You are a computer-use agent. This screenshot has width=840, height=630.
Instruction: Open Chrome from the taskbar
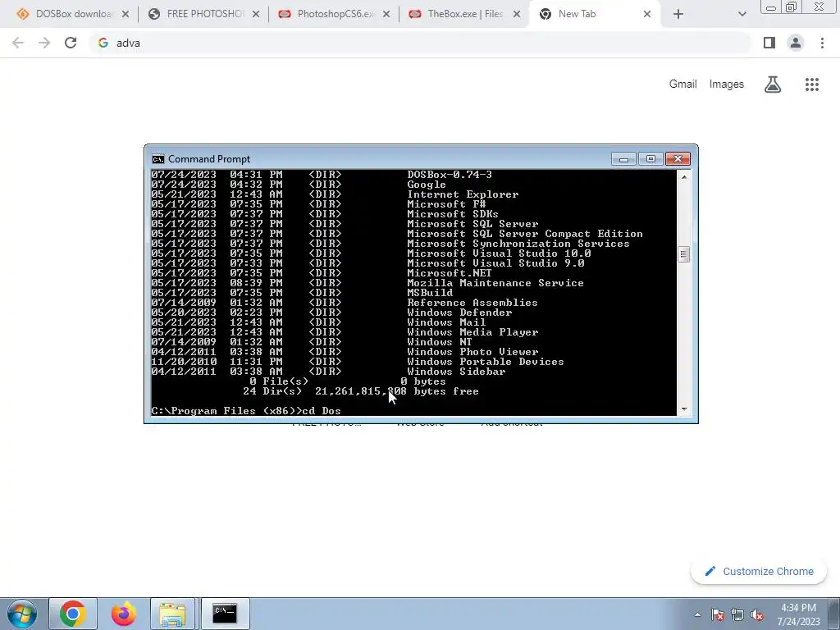pos(73,614)
